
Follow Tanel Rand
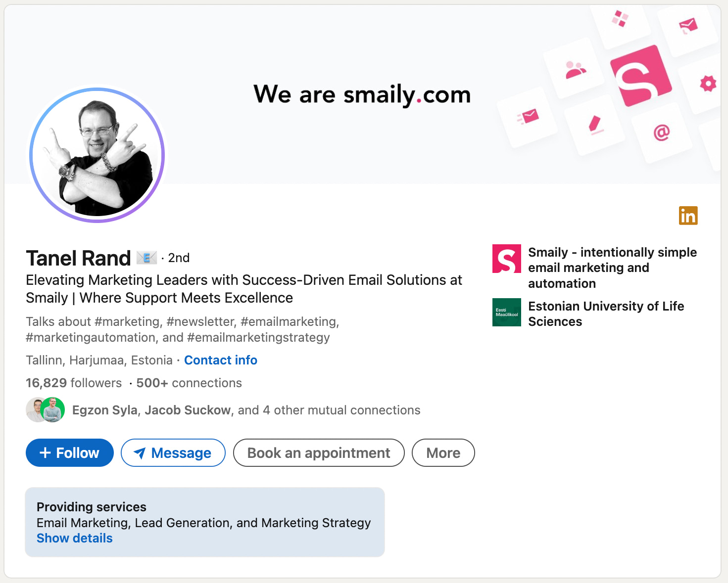(70, 453)
